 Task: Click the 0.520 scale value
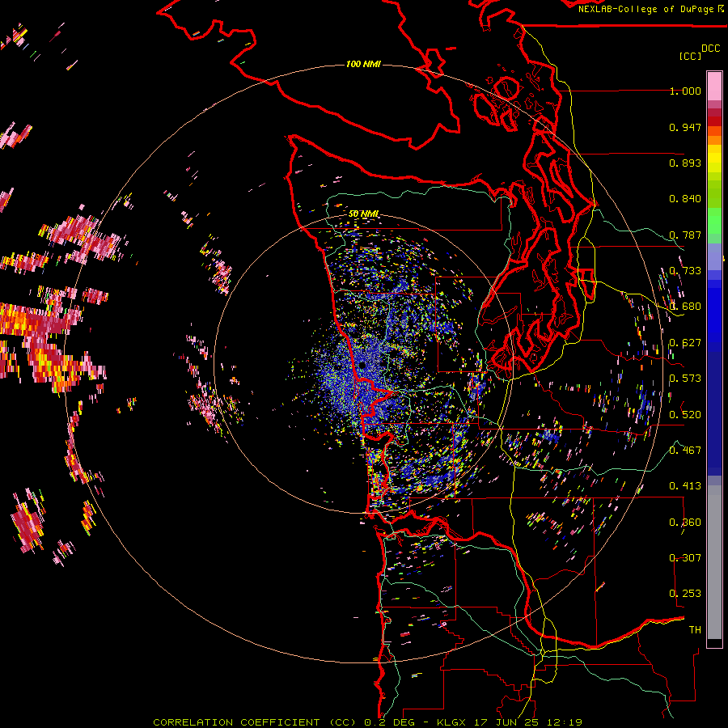pos(685,415)
